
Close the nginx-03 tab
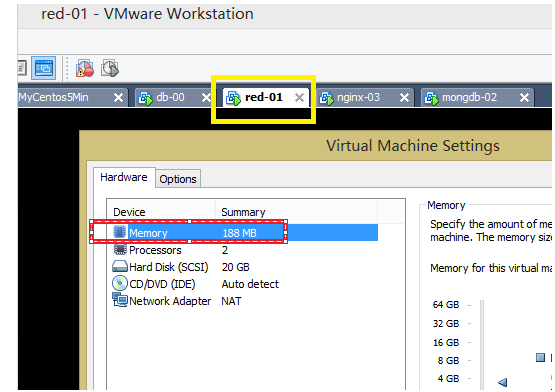pos(404,97)
